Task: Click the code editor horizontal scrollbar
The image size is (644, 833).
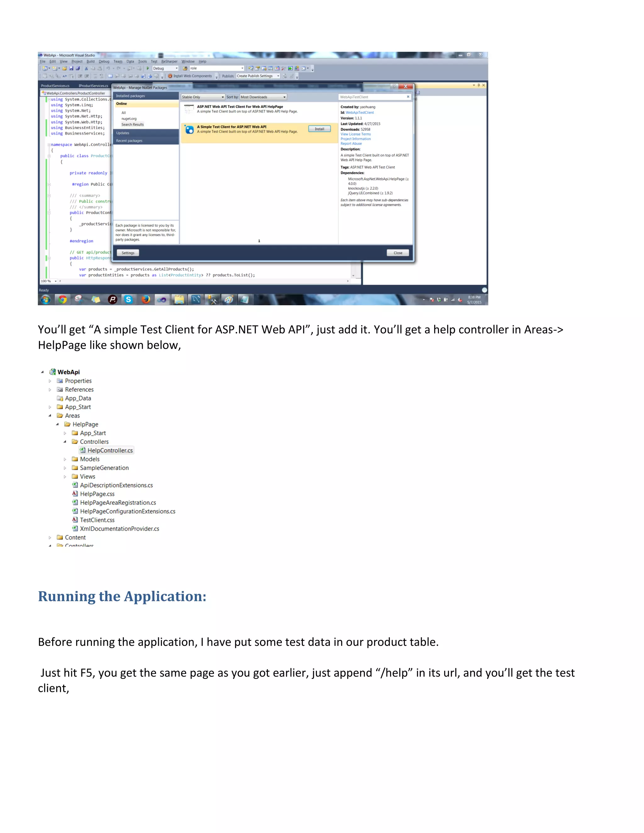Action: tap(204, 281)
